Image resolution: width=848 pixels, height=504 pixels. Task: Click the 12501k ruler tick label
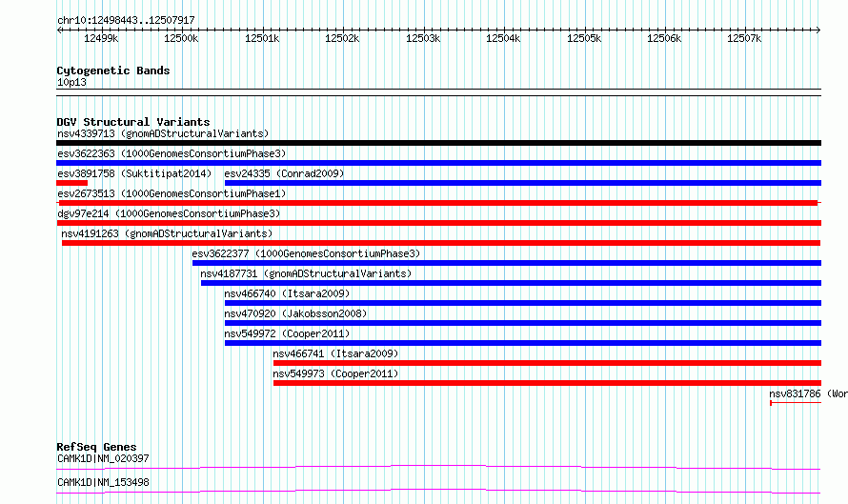coord(262,38)
